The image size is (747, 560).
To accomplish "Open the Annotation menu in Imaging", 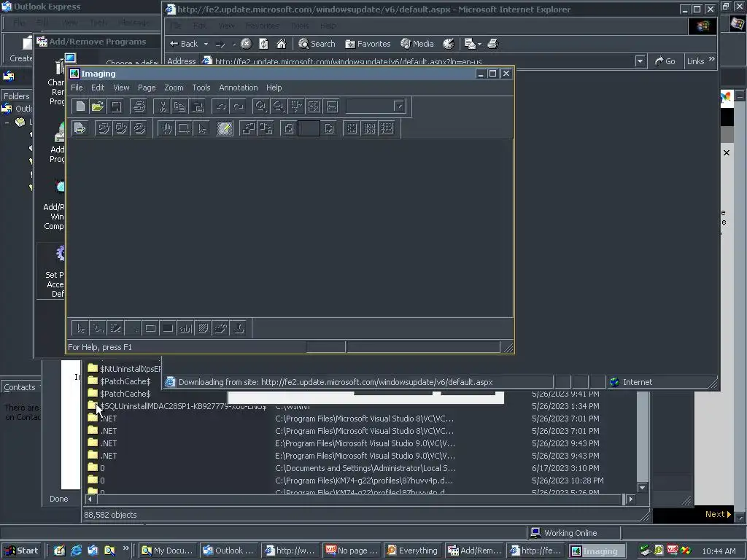I will pyautogui.click(x=239, y=87).
